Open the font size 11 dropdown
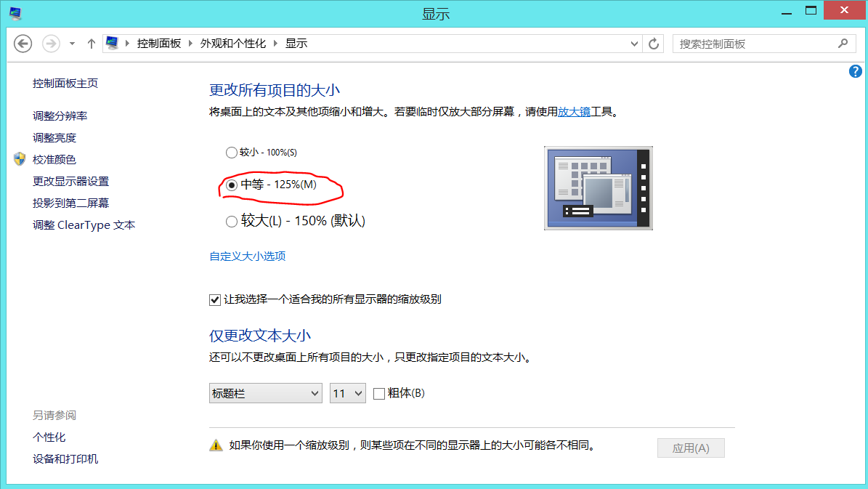 tap(348, 393)
